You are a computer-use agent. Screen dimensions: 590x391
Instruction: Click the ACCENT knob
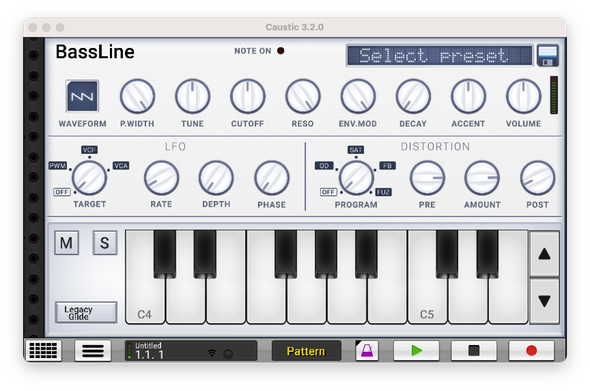click(x=468, y=96)
